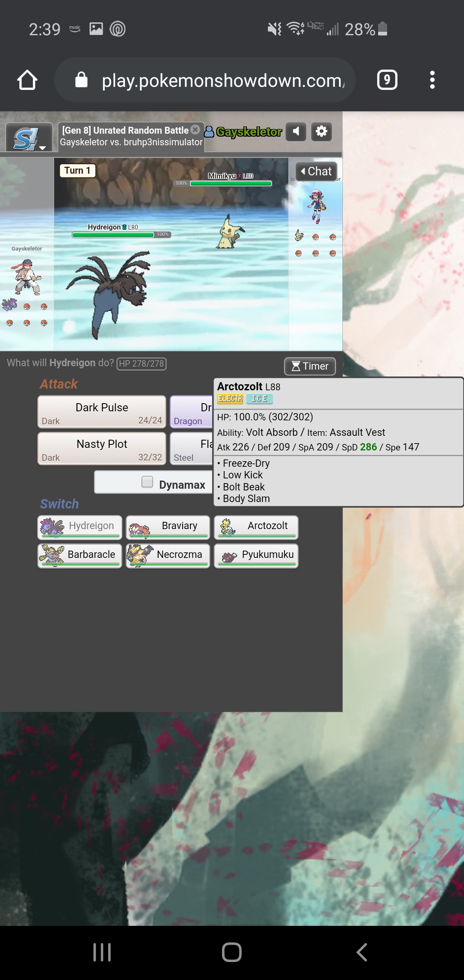The image size is (464, 980).
Task: Click the Low Kick move in the tooltip
Action: [x=243, y=475]
